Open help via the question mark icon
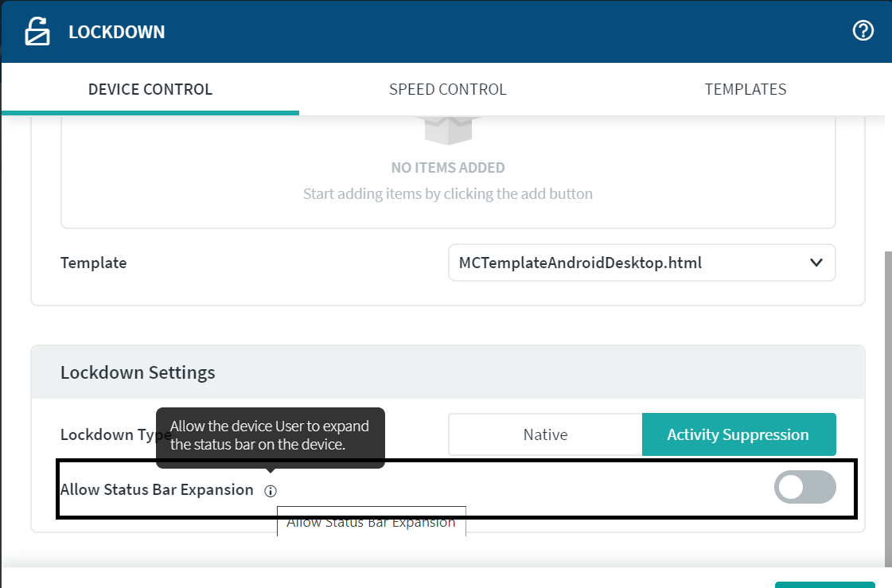This screenshot has width=892, height=588. 863,31
